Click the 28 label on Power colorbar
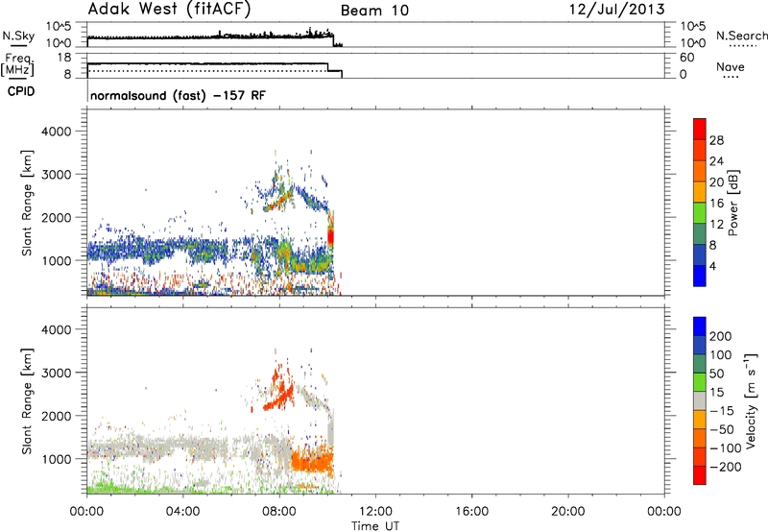 (716, 140)
